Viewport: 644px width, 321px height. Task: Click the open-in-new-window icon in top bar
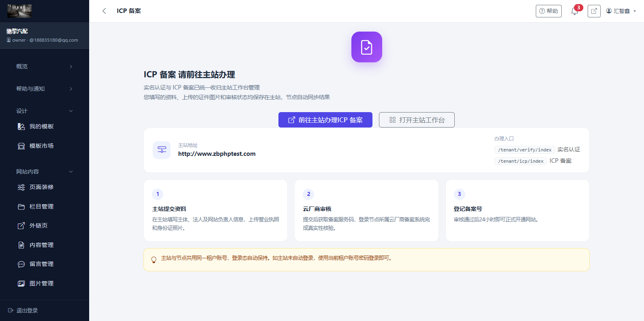tap(594, 11)
